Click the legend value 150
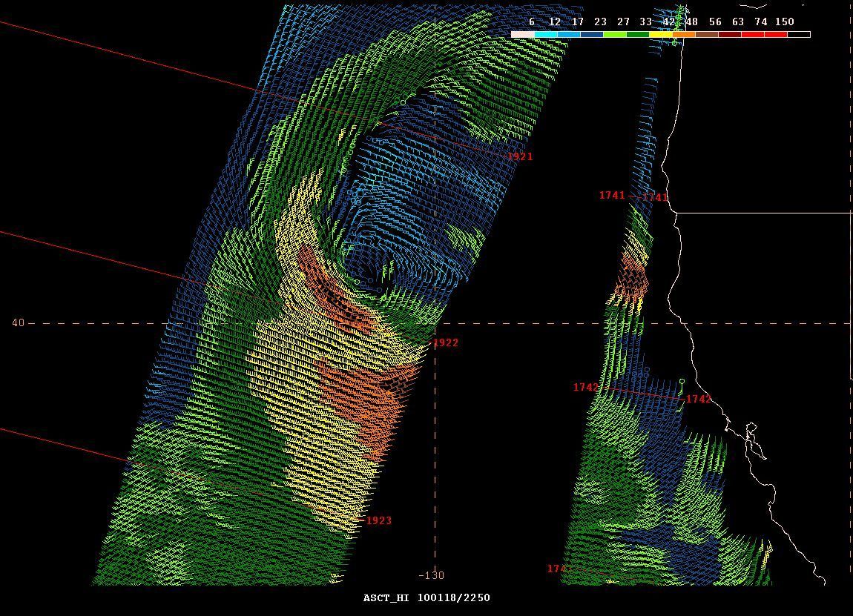 click(x=785, y=21)
